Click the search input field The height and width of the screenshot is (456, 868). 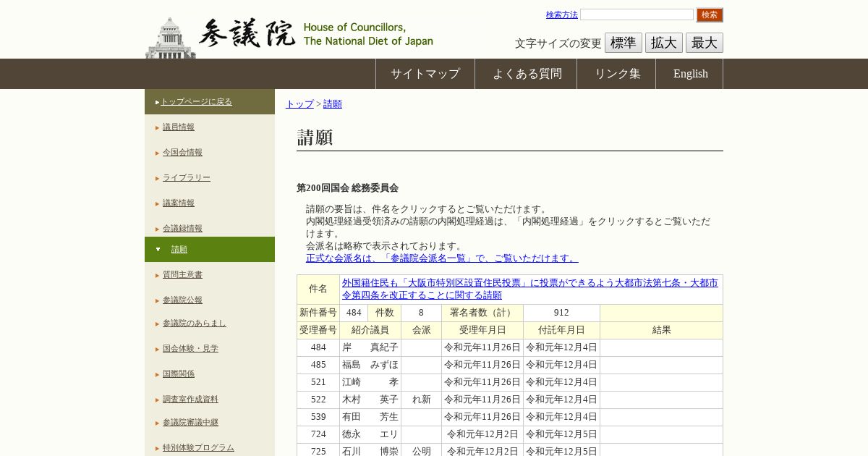point(637,14)
